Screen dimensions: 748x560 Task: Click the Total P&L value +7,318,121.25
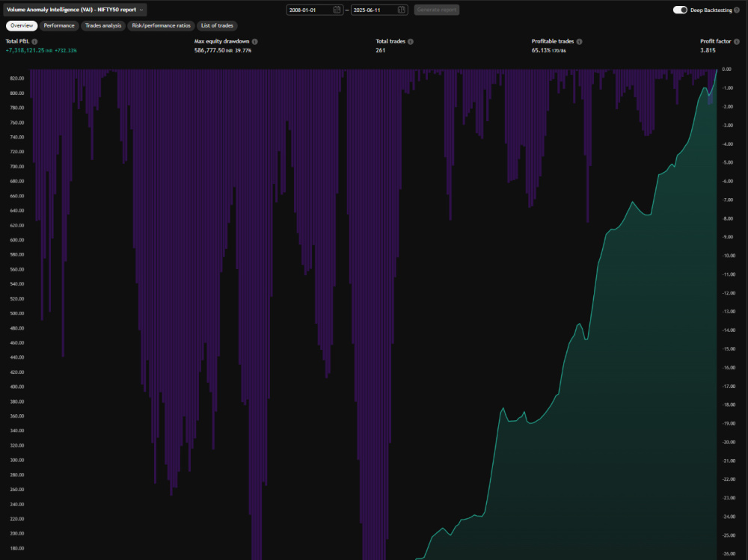coord(25,51)
